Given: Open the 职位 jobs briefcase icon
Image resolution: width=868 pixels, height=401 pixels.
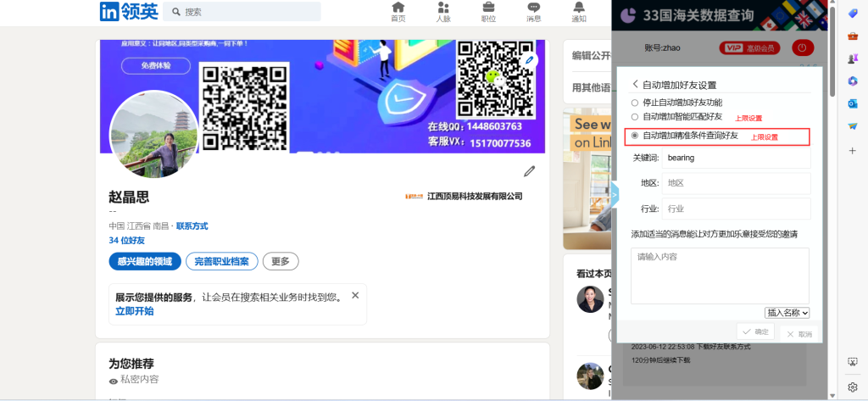Looking at the screenshot, I should pyautogui.click(x=489, y=11).
